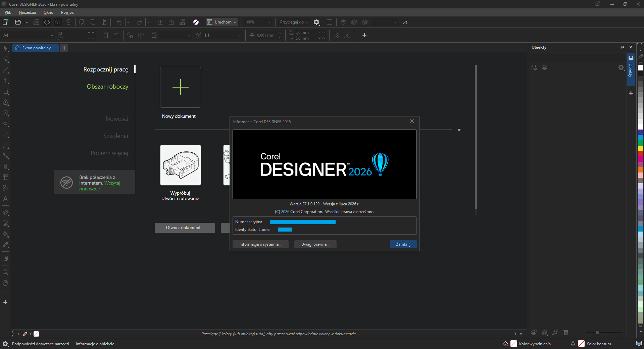This screenshot has width=644, height=349.
Task: Click the Uwagi prawne... button
Action: tap(315, 244)
